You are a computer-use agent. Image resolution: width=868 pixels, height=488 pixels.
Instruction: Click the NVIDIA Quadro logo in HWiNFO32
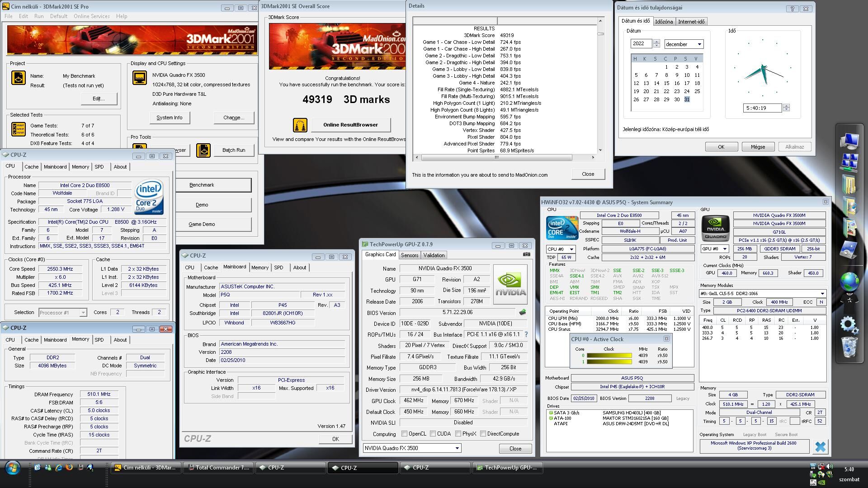tap(715, 228)
